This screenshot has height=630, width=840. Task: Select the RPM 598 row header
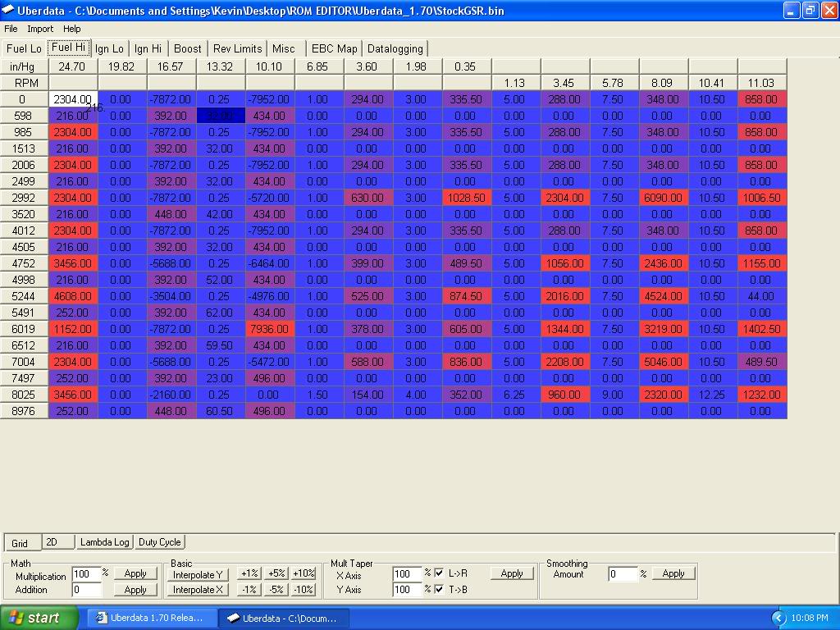[x=24, y=116]
